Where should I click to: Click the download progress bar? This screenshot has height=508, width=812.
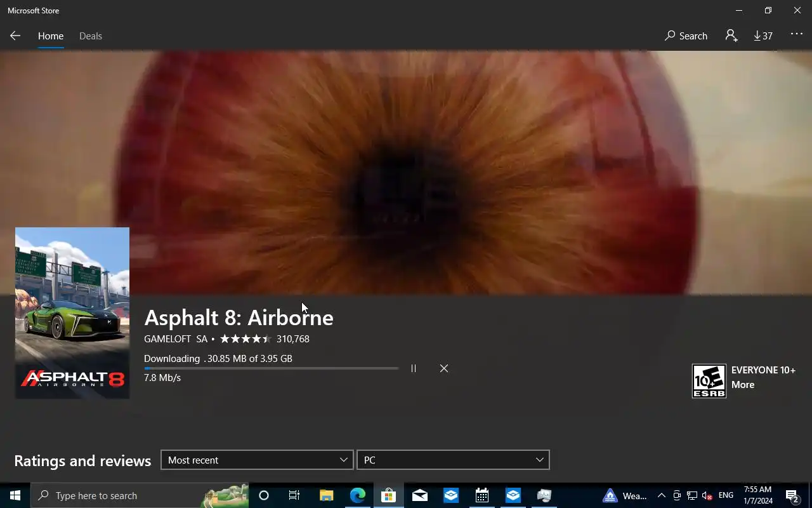pos(272,368)
